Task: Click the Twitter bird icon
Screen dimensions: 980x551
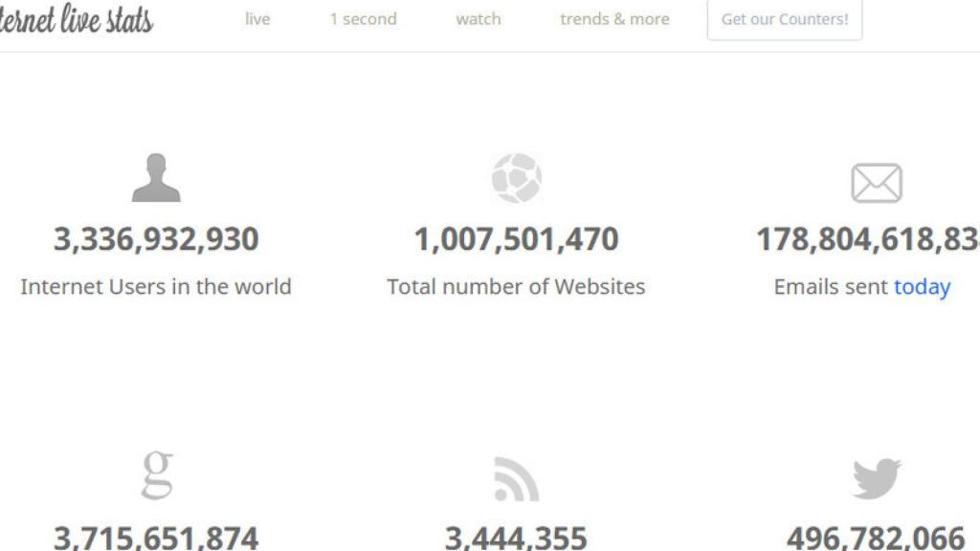Action: [x=878, y=475]
